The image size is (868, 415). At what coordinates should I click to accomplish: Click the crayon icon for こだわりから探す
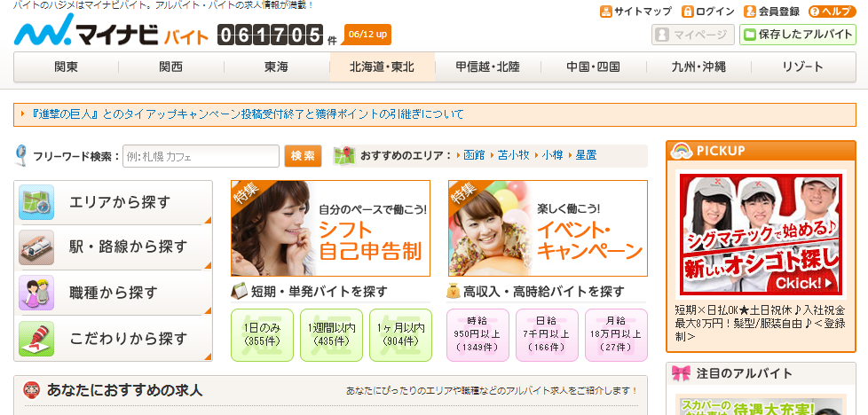pos(36,339)
